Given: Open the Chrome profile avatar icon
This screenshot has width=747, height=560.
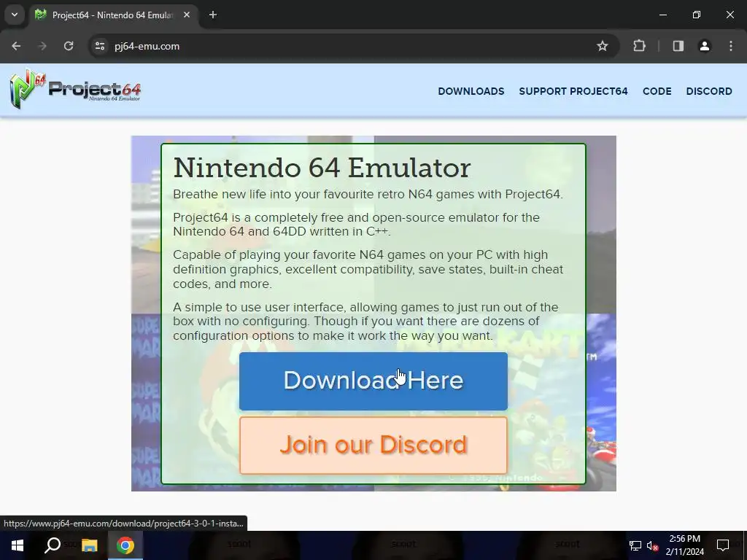Looking at the screenshot, I should 704,46.
